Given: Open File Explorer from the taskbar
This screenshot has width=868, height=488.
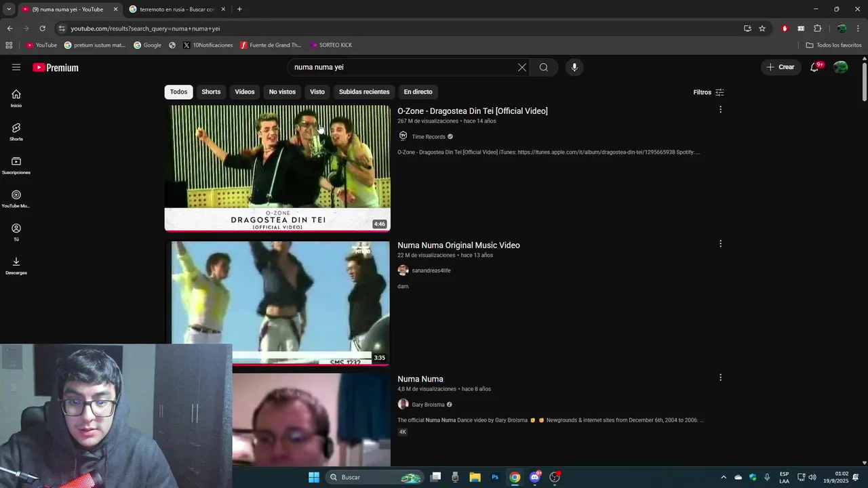Looking at the screenshot, I should (475, 477).
